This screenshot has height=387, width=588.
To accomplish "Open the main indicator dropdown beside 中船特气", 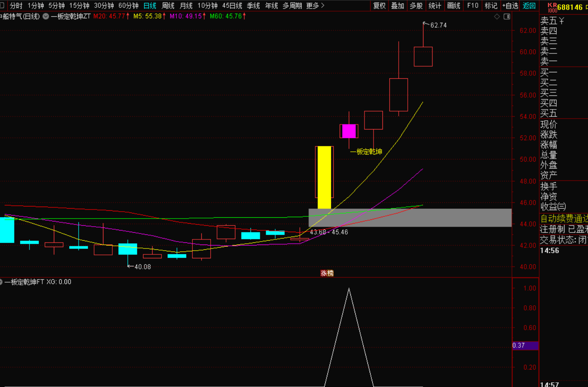I will pyautogui.click(x=46, y=16).
